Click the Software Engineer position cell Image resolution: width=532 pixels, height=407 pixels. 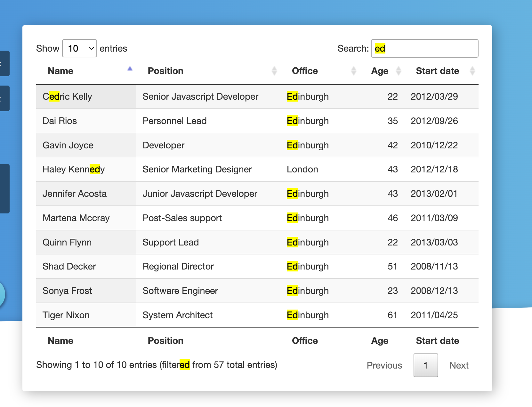208,291
